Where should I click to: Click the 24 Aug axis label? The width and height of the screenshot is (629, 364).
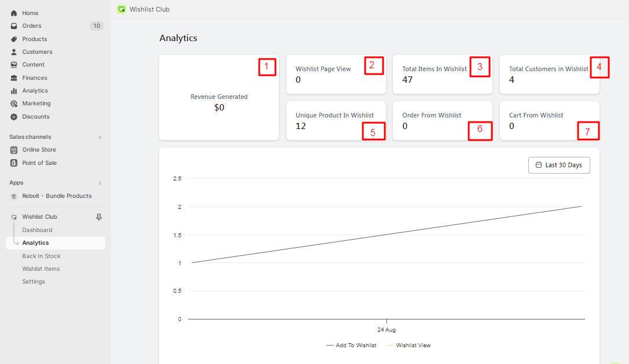pyautogui.click(x=387, y=330)
